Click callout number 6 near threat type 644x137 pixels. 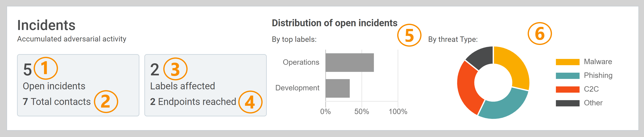540,34
